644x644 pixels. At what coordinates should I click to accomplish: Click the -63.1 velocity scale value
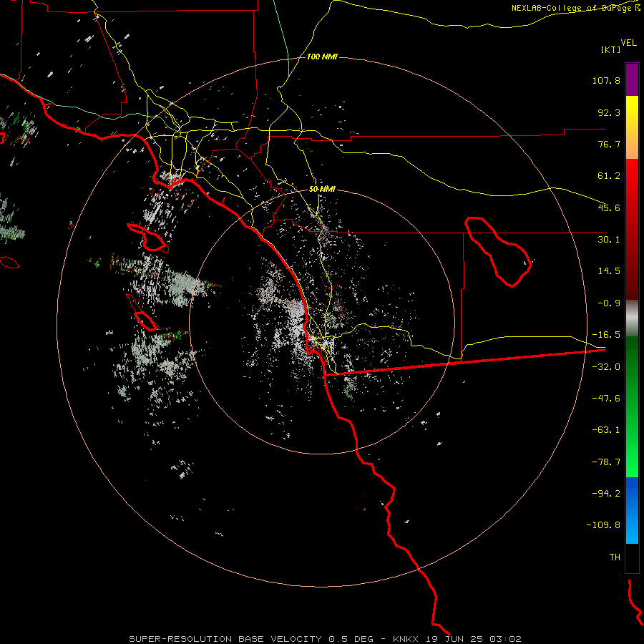point(606,430)
